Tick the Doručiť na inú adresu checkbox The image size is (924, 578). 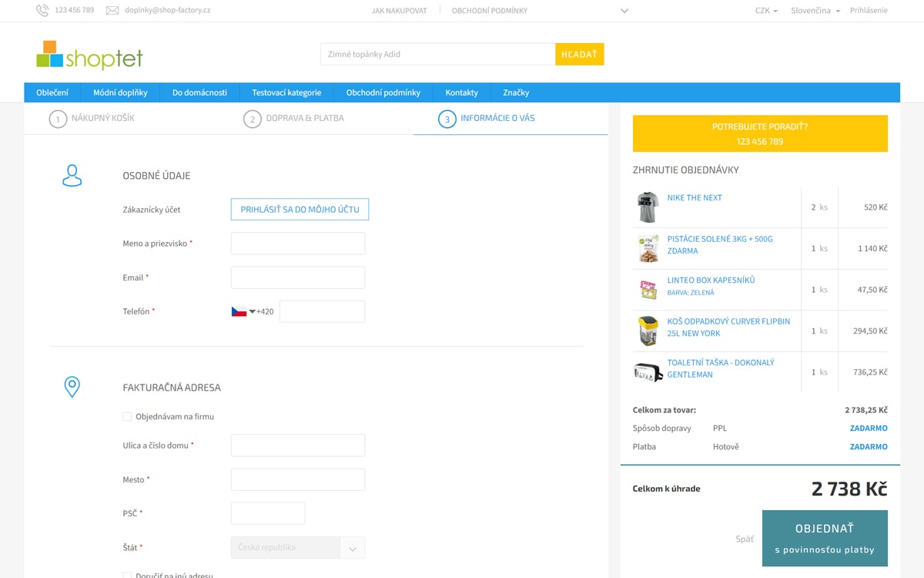tap(128, 575)
